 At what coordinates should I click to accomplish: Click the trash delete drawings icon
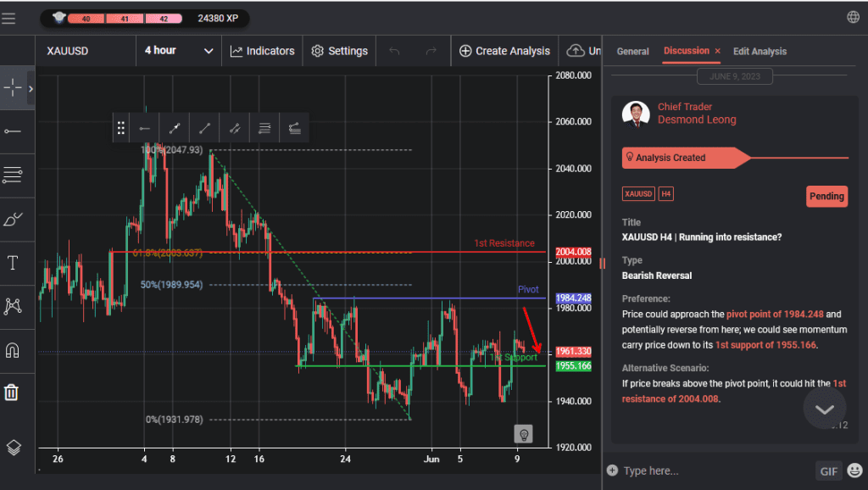[x=12, y=393]
